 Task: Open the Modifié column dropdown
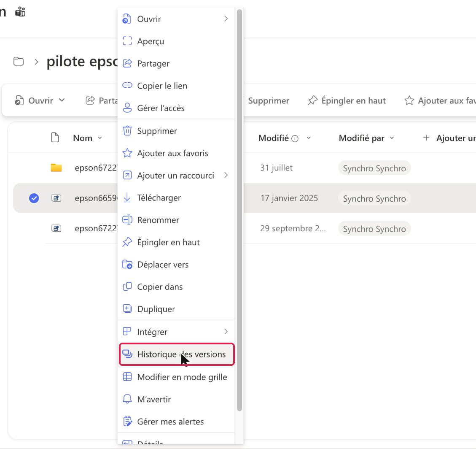tap(309, 138)
